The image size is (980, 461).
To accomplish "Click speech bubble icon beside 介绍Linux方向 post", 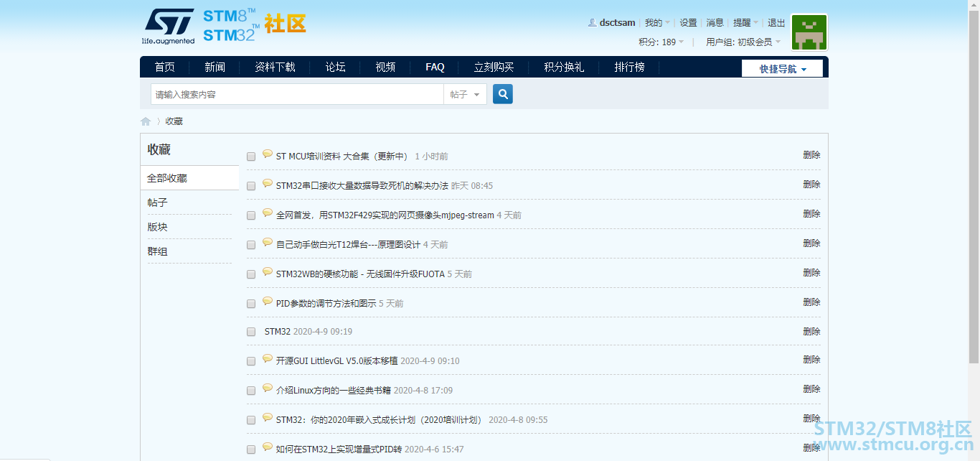I will coord(268,388).
